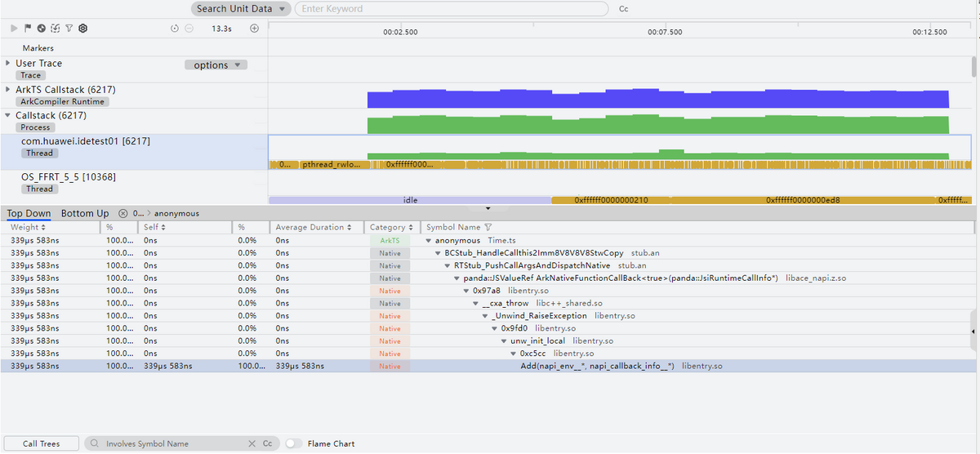Zoom in timeline with the plus icon
Screen dimensions: 980x454
pos(254,28)
